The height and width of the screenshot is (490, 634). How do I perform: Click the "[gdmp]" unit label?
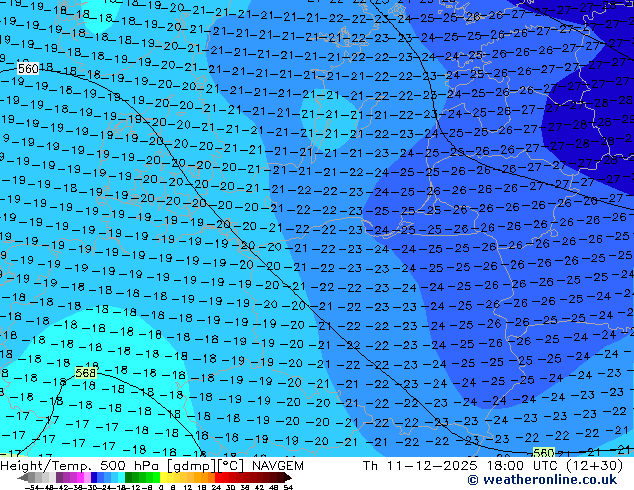pos(192,466)
